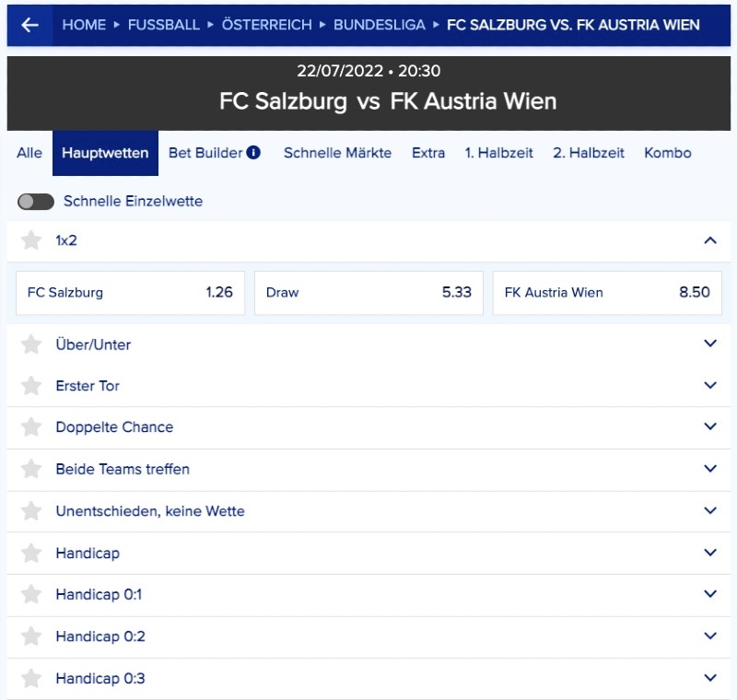Click the Handicap 0:1 title
The width and height of the screenshot is (737, 700).
point(99,594)
